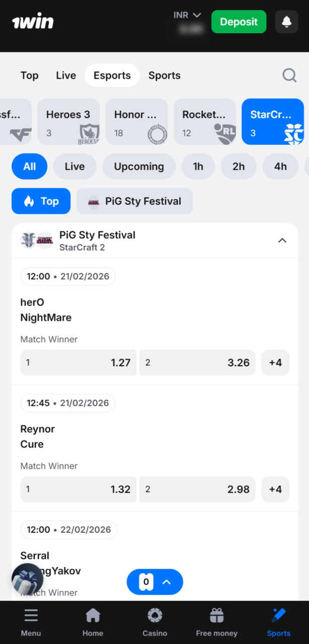Click the notification bell icon
This screenshot has width=309, height=644.
coord(286,22)
